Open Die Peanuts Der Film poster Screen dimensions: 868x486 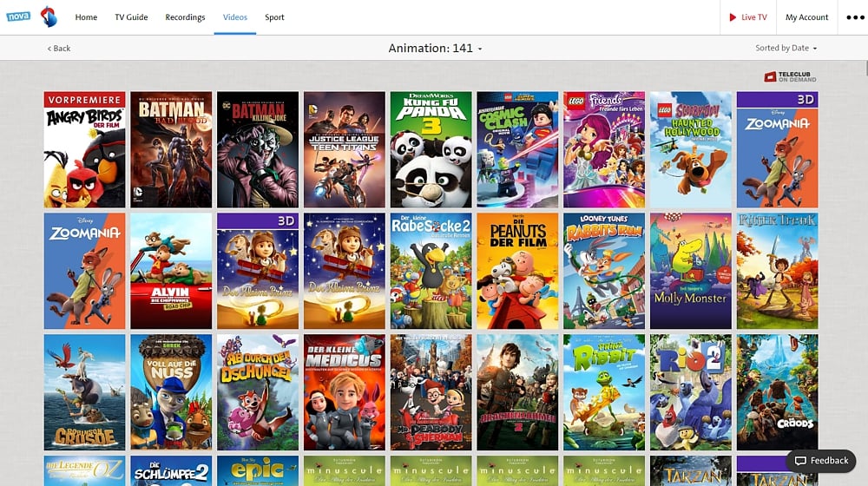[x=517, y=272]
